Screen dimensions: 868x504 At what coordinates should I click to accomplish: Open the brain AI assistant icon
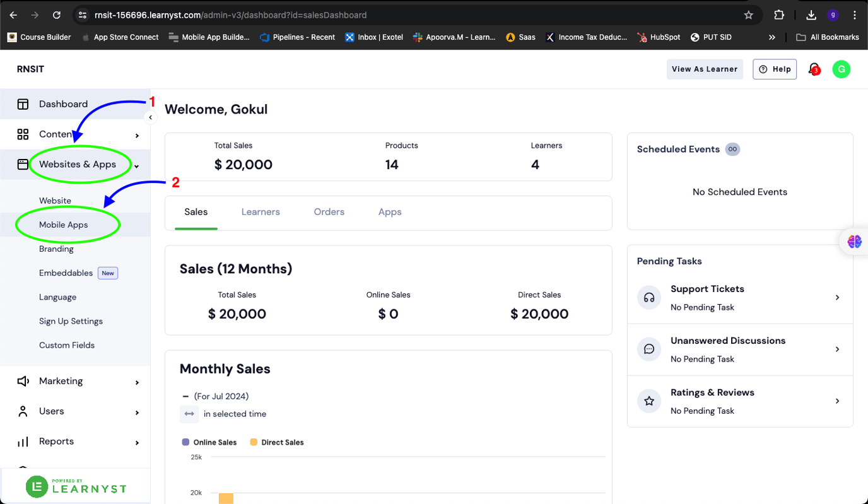pyautogui.click(x=855, y=241)
